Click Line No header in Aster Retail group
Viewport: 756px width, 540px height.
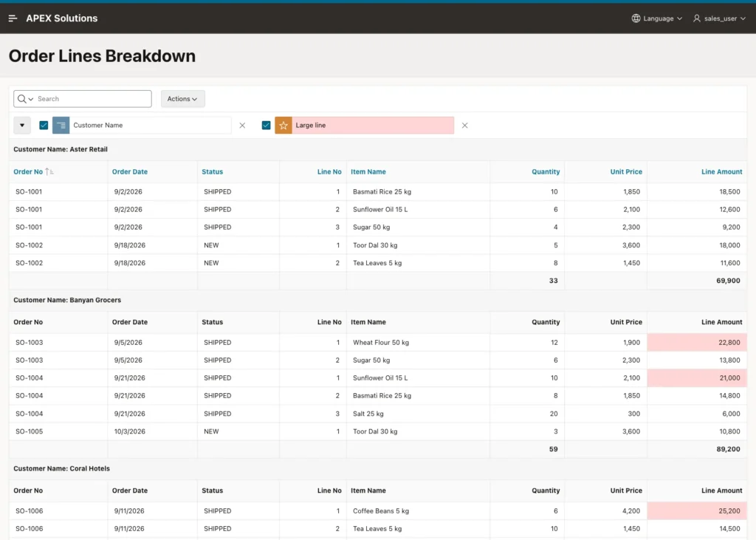pos(329,172)
